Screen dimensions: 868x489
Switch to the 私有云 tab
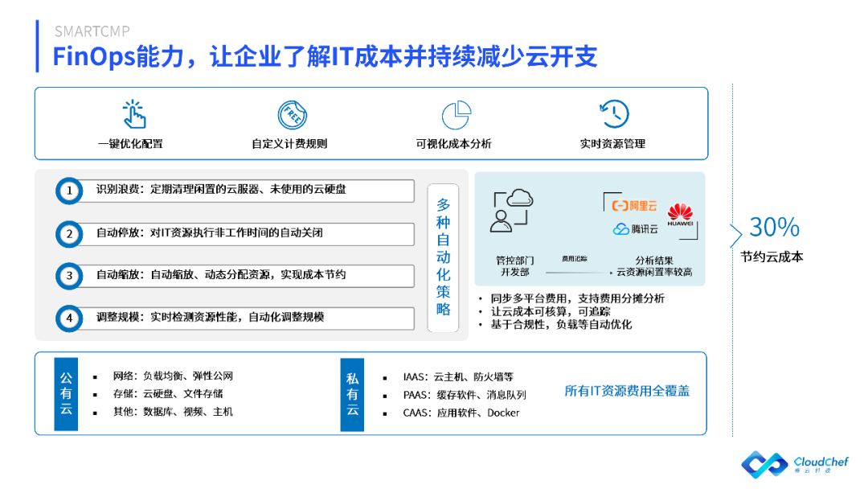point(351,393)
